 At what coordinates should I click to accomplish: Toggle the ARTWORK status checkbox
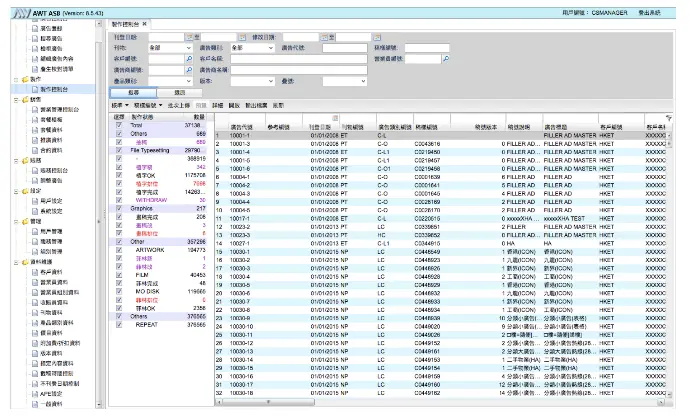118,248
